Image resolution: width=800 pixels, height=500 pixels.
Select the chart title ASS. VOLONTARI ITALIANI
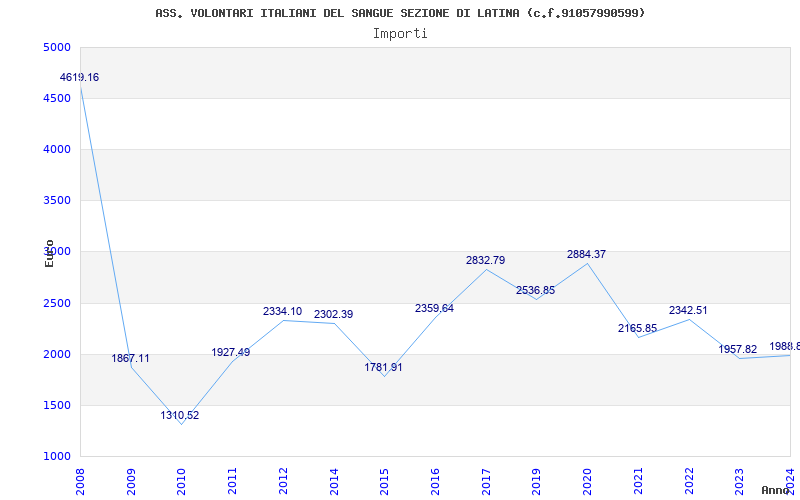(x=400, y=13)
